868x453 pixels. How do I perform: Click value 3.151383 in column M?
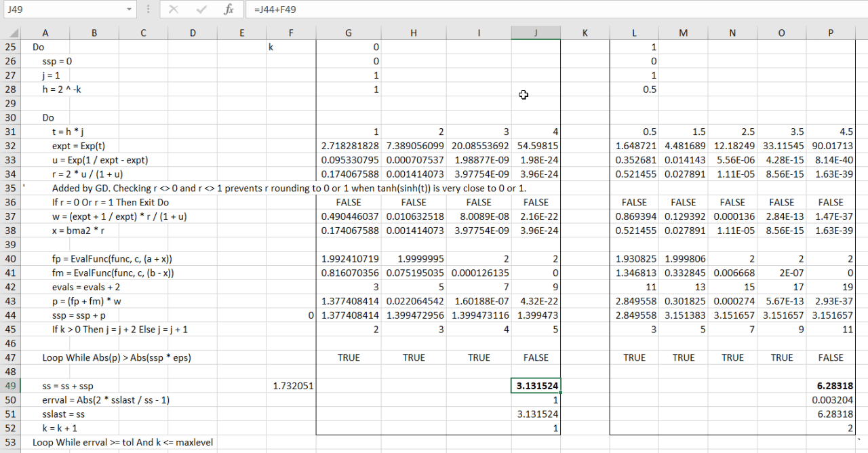pyautogui.click(x=685, y=315)
